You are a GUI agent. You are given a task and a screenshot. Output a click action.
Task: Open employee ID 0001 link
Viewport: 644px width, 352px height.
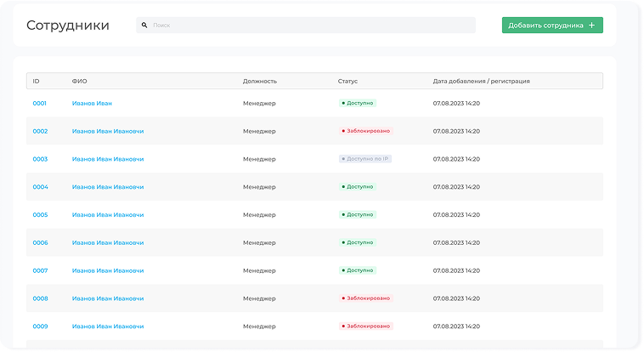tap(39, 103)
